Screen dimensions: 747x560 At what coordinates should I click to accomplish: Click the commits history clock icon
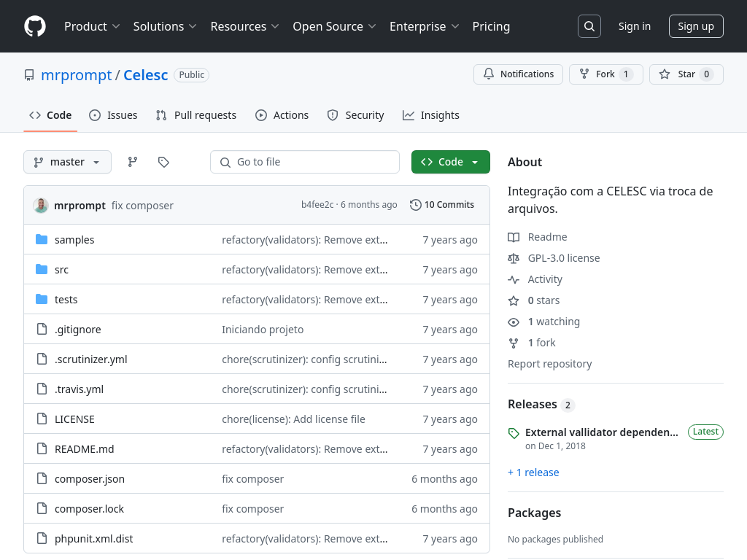click(415, 205)
